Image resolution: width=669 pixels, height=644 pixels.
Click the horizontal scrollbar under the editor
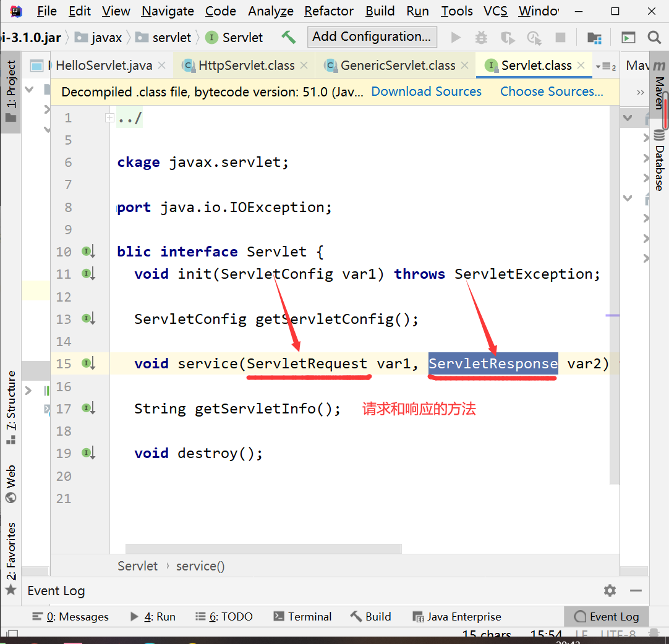pyautogui.click(x=263, y=548)
